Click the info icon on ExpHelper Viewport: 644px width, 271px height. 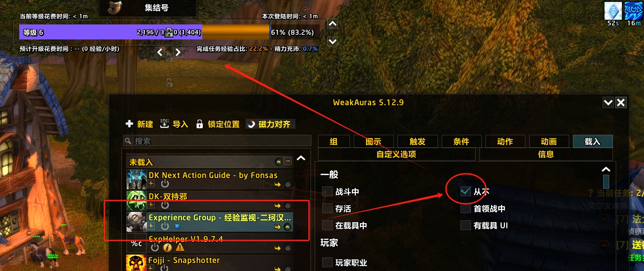coord(167,248)
